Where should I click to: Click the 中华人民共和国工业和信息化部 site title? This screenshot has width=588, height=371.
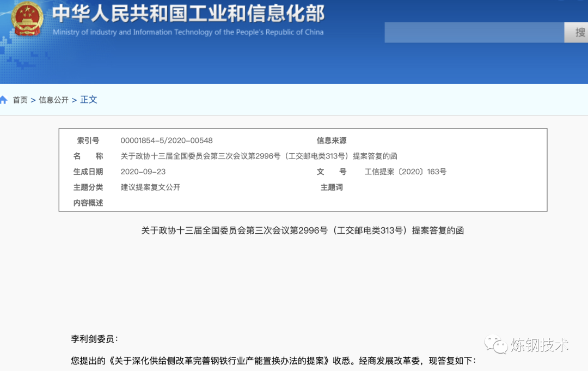coord(188,13)
